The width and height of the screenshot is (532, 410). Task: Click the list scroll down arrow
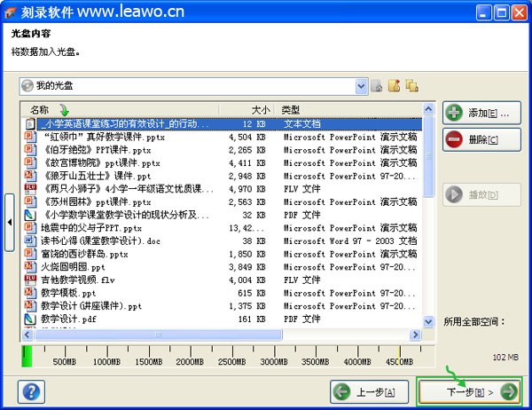[x=428, y=321]
